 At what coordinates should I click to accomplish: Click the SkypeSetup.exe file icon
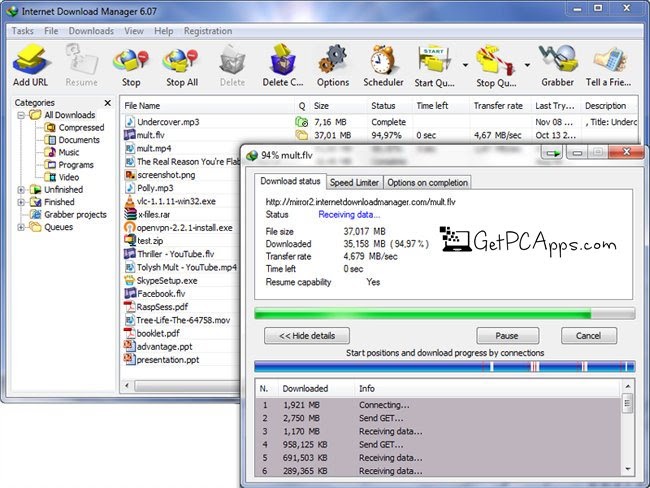click(x=130, y=280)
